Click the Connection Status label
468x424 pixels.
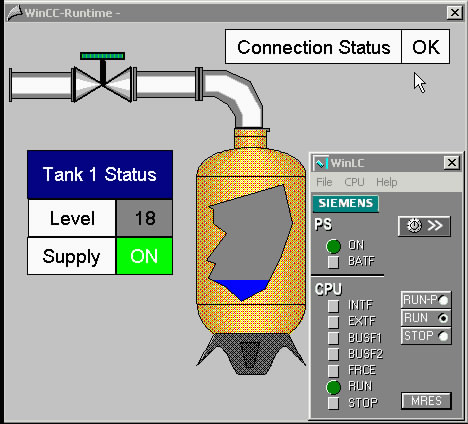click(313, 47)
